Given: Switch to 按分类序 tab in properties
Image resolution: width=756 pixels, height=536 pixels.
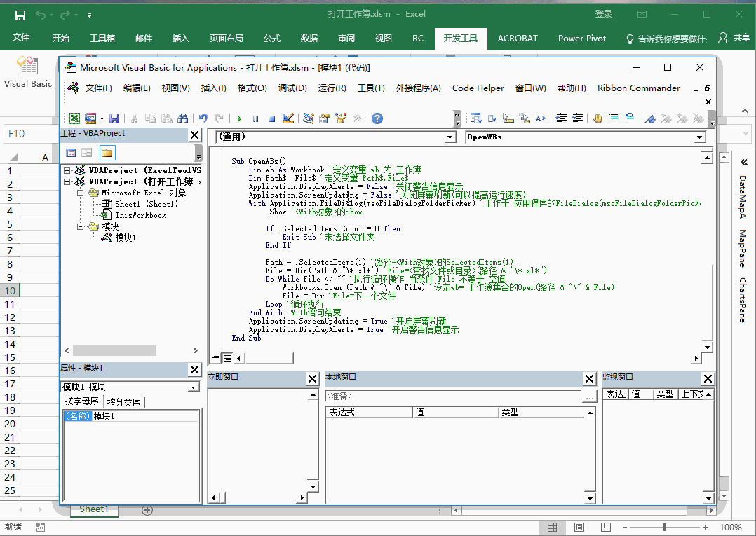Looking at the screenshot, I should pyautogui.click(x=124, y=402).
